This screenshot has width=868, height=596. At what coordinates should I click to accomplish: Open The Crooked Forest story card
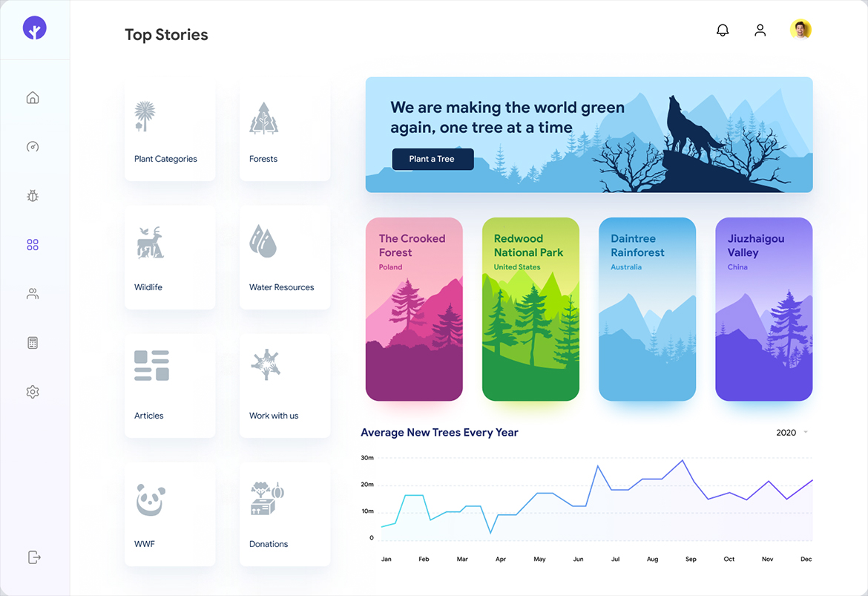pyautogui.click(x=414, y=309)
